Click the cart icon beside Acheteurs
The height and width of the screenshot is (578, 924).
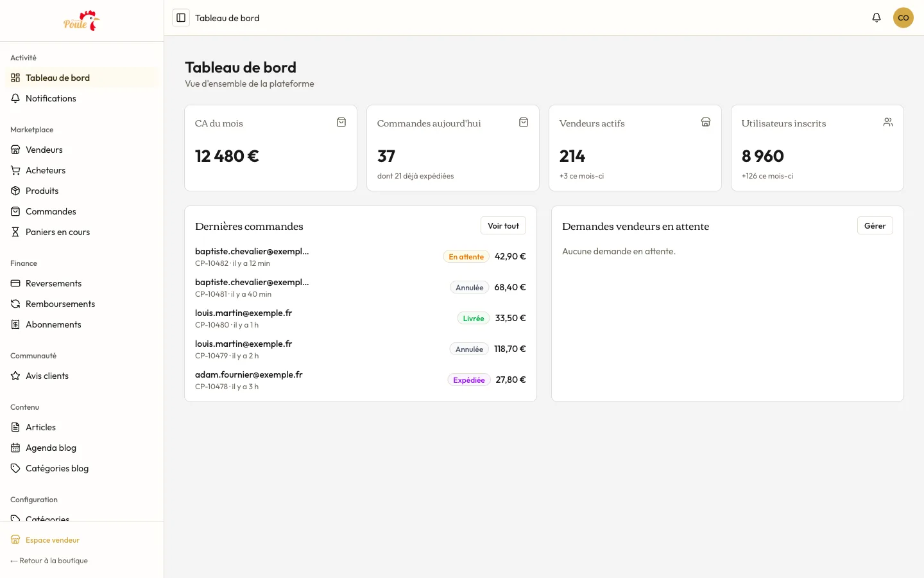pos(15,170)
